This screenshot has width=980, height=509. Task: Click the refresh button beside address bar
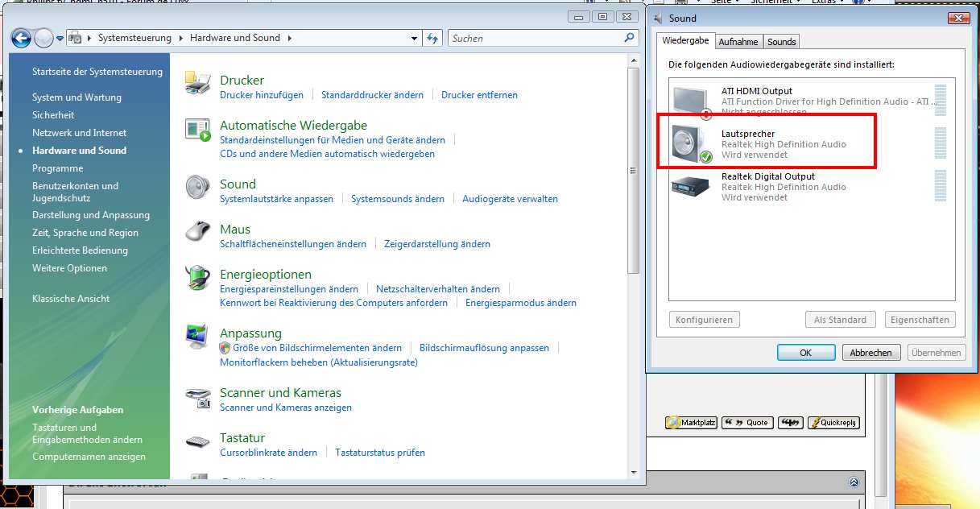point(432,38)
